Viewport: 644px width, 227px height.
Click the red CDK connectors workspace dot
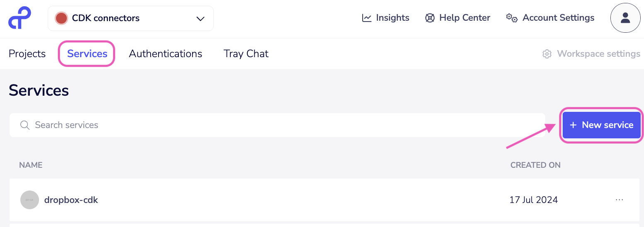coord(61,18)
